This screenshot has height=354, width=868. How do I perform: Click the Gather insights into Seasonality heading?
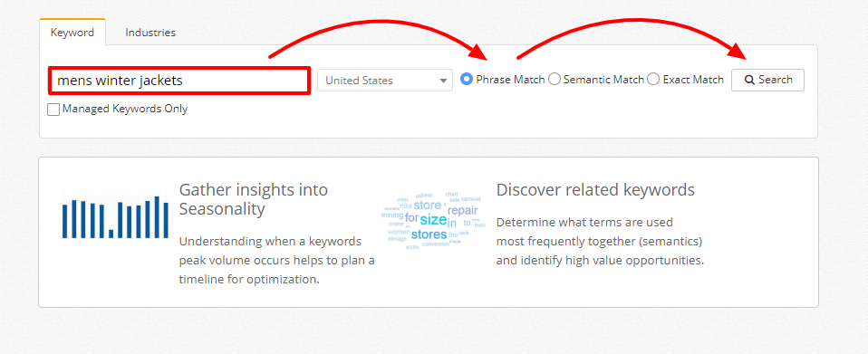pos(254,199)
